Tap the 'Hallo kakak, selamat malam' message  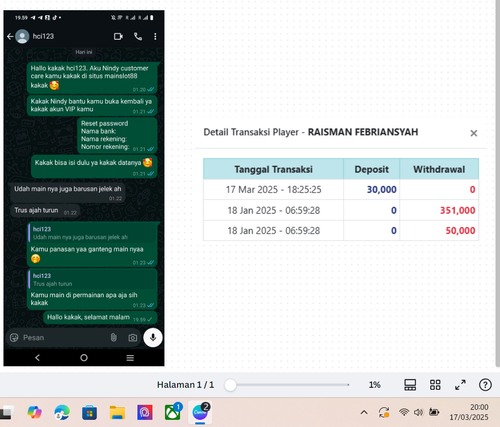tap(100, 317)
